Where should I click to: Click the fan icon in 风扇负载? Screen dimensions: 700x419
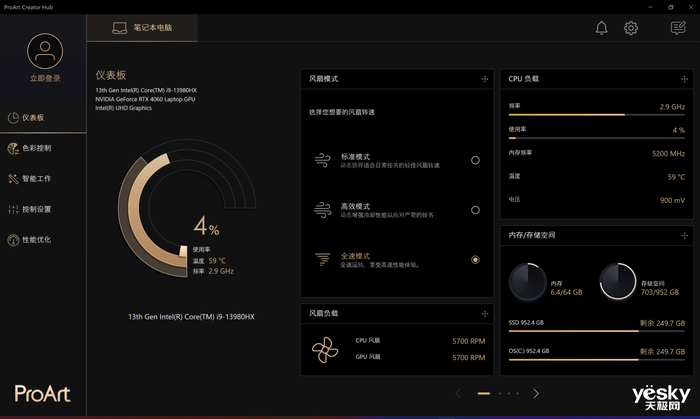[325, 349]
